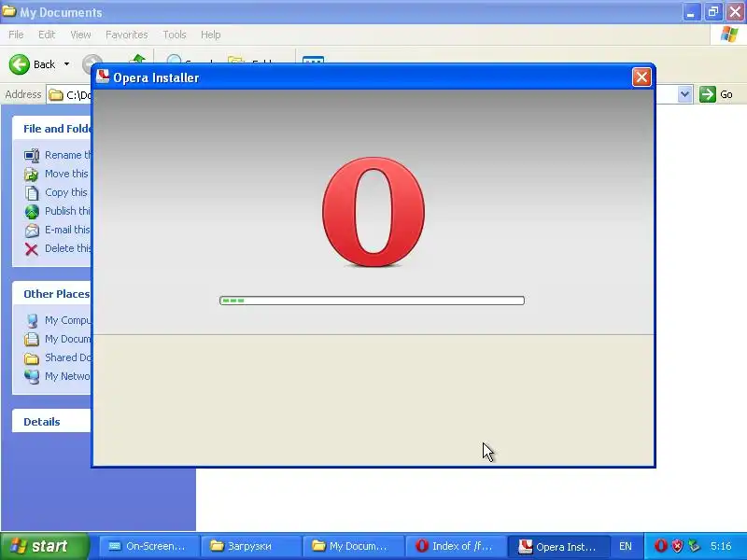Image resolution: width=747 pixels, height=560 pixels.
Task: Click the installer green progress bar
Action: [372, 301]
